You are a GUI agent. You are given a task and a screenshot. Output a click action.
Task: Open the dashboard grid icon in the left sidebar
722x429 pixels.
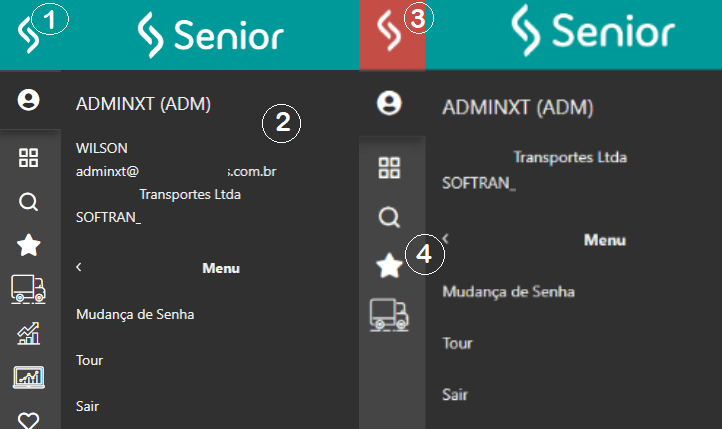point(29,157)
